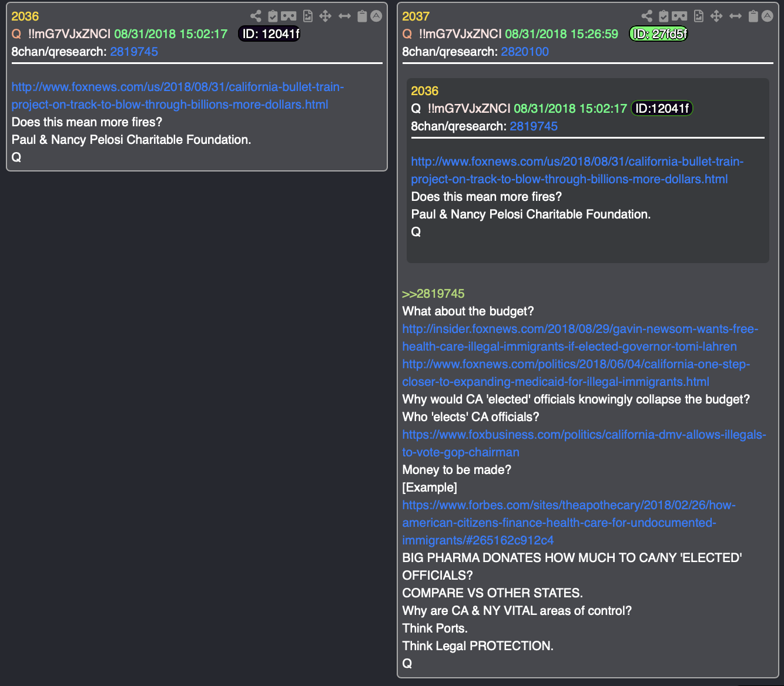Viewport: 784px width, 686px height.
Task: Click the image file icon on post 2037
Action: [698, 16]
